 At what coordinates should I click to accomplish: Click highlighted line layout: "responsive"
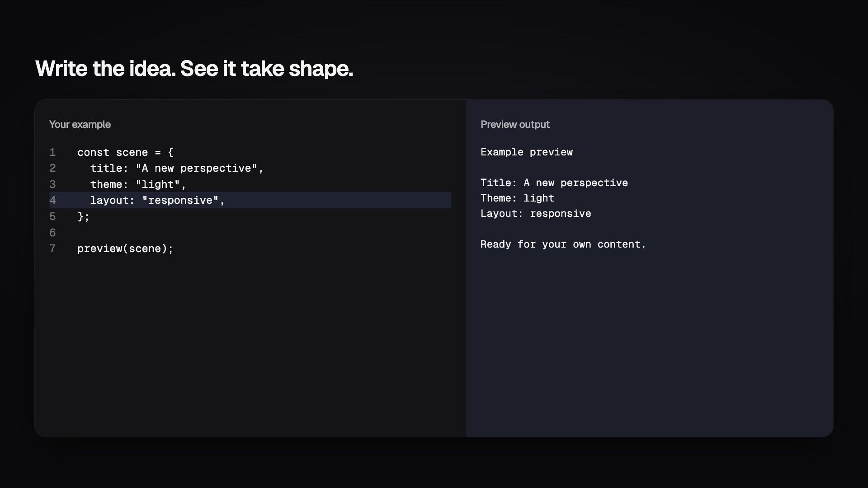coord(250,200)
